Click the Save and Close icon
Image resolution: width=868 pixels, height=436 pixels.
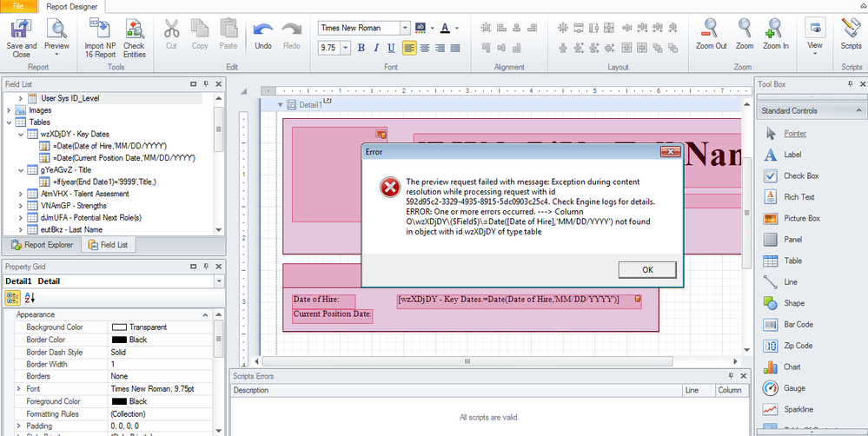[x=21, y=30]
